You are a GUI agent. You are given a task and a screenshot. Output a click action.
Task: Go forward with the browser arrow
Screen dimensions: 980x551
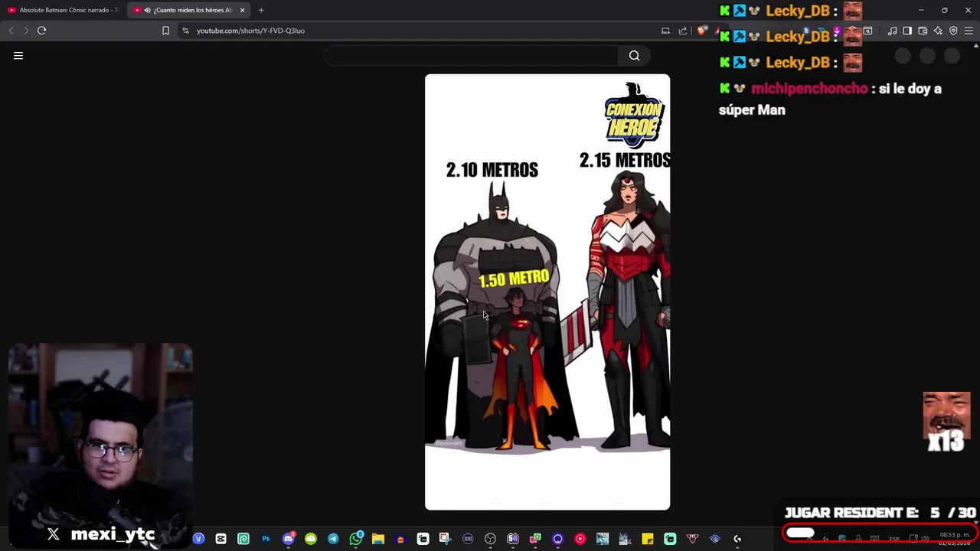click(25, 31)
